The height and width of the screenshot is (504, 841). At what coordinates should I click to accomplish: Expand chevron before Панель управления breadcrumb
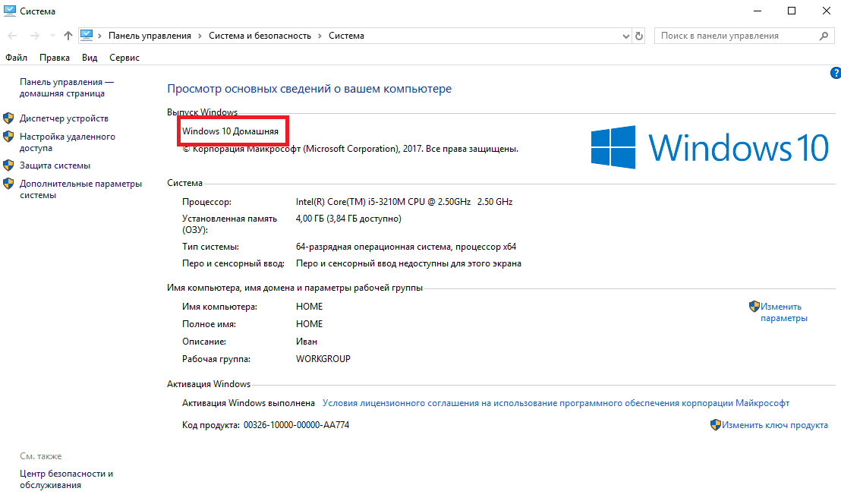coord(99,36)
